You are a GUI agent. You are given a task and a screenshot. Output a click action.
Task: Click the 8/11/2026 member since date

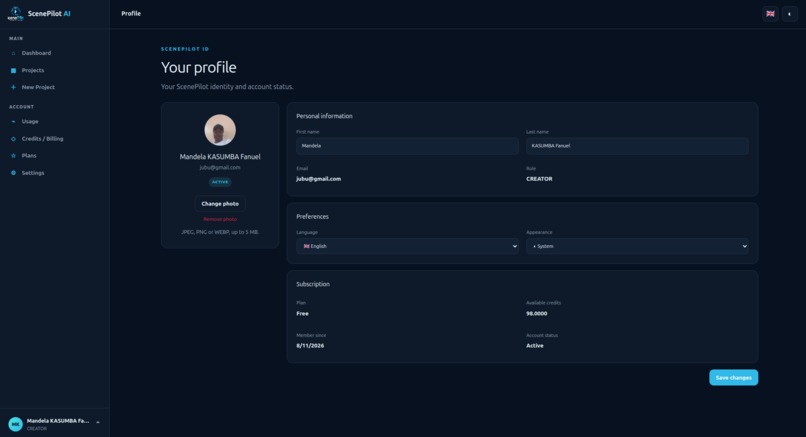[x=310, y=346]
